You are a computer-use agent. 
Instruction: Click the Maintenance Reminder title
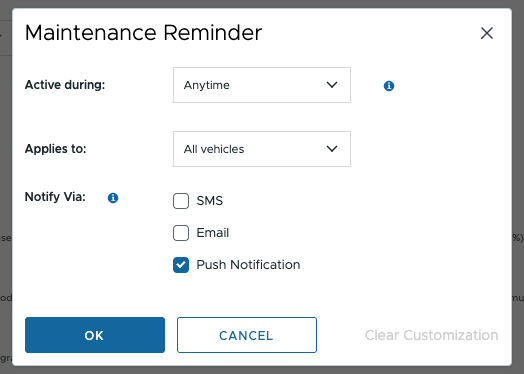point(143,33)
